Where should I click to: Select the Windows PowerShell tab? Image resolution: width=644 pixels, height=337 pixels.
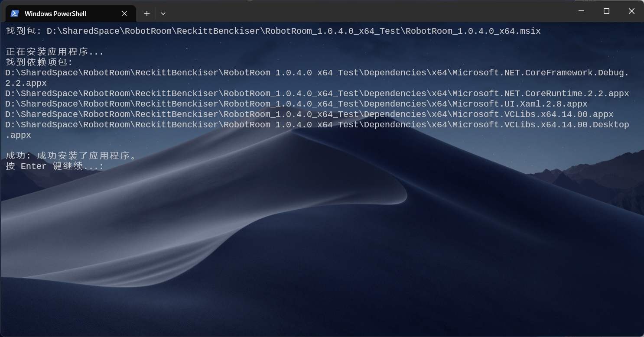(x=71, y=13)
